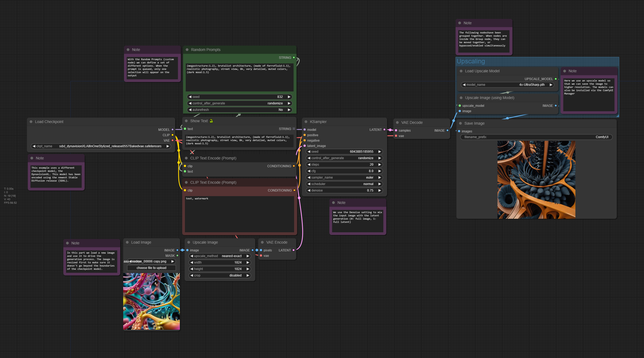This screenshot has width=644, height=358.
Task: Adjust the KSampler denoise 0.75 slider
Action: [x=344, y=190]
